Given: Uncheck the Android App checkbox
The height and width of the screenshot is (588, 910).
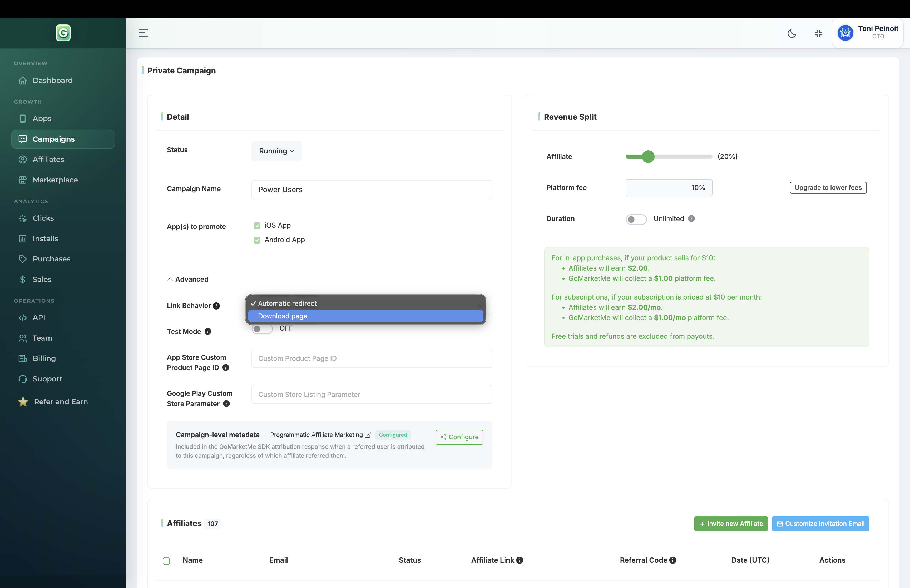Looking at the screenshot, I should [x=257, y=240].
